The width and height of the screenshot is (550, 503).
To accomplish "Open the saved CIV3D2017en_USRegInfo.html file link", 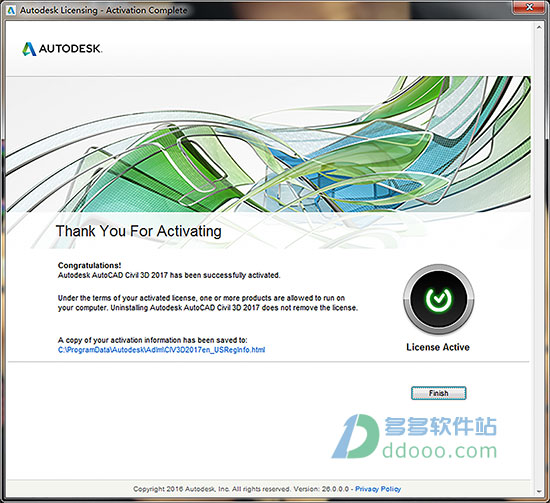I will pos(161,350).
